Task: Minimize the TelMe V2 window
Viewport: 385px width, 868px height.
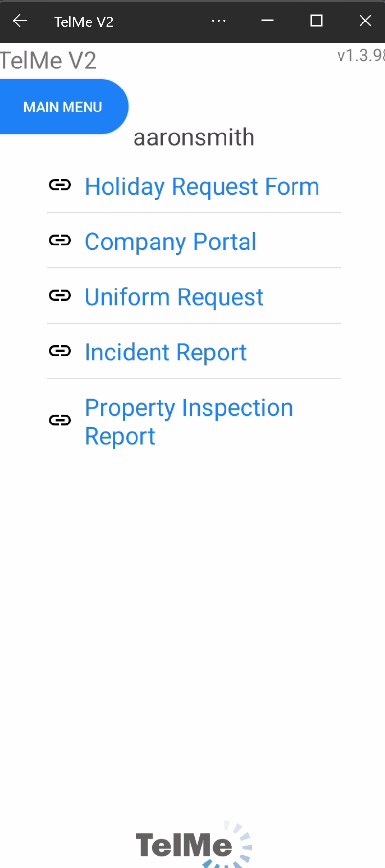Action: tap(268, 21)
